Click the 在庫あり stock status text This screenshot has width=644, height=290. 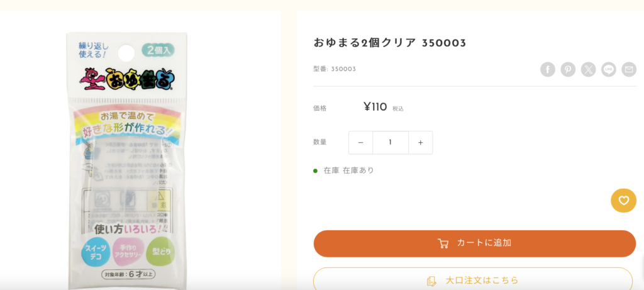(358, 170)
